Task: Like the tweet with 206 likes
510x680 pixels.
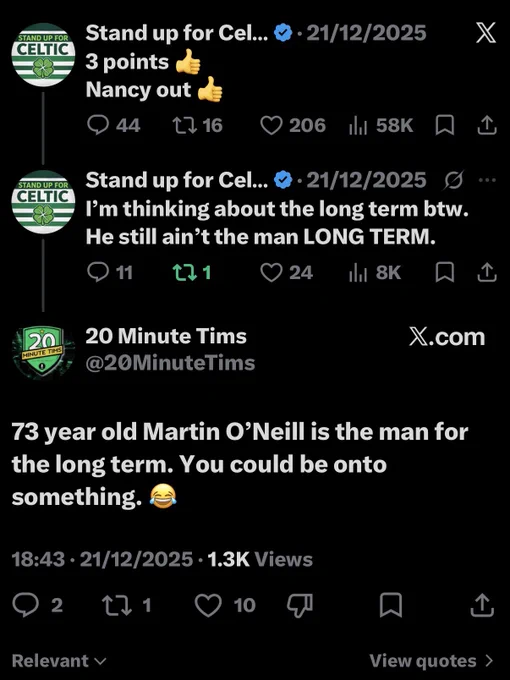Action: pyautogui.click(x=293, y=126)
